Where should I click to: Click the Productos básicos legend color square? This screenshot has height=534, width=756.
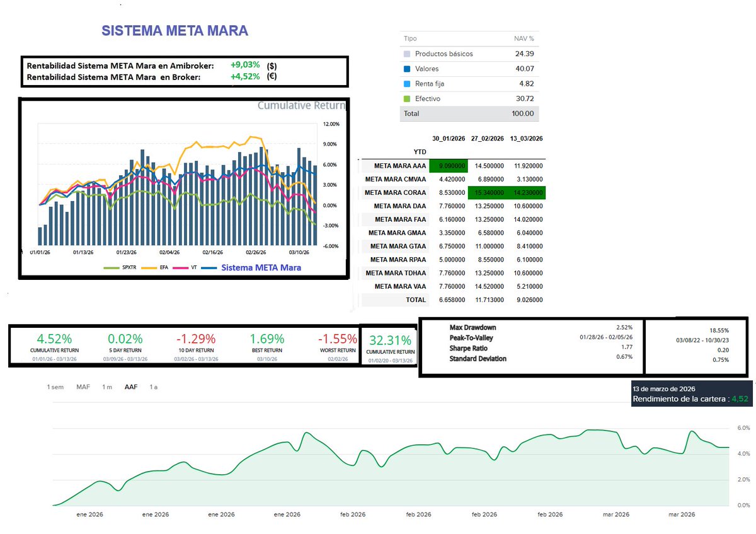point(406,54)
